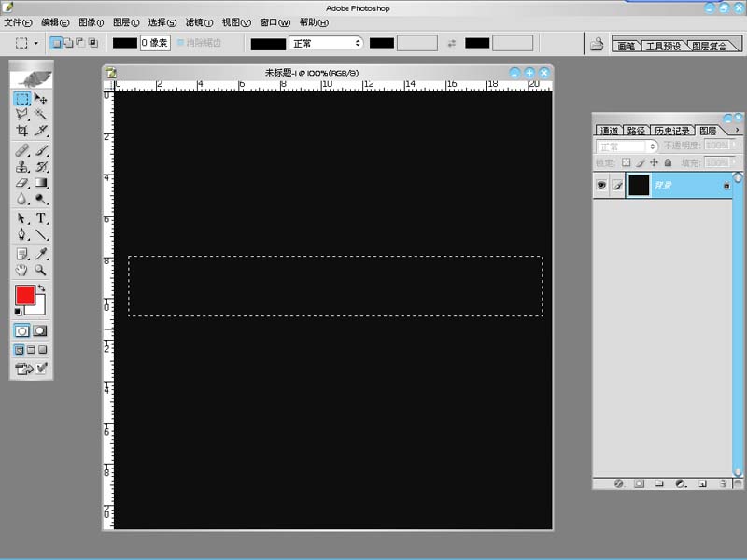This screenshot has height=560, width=747.
Task: Open the 样式 style dropdown showing 正常
Action: tap(326, 43)
